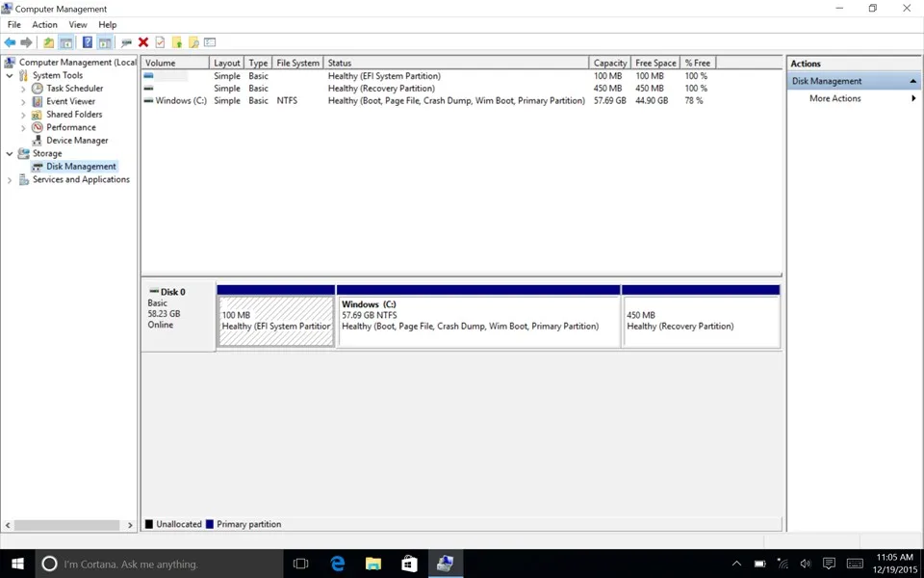This screenshot has height=578, width=924.
Task: Select the Windows (C:) partition block on Disk 0
Action: pyautogui.click(x=478, y=321)
